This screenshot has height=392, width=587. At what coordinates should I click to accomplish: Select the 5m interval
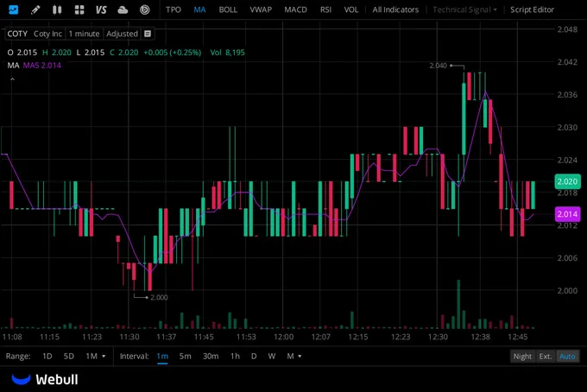click(185, 356)
